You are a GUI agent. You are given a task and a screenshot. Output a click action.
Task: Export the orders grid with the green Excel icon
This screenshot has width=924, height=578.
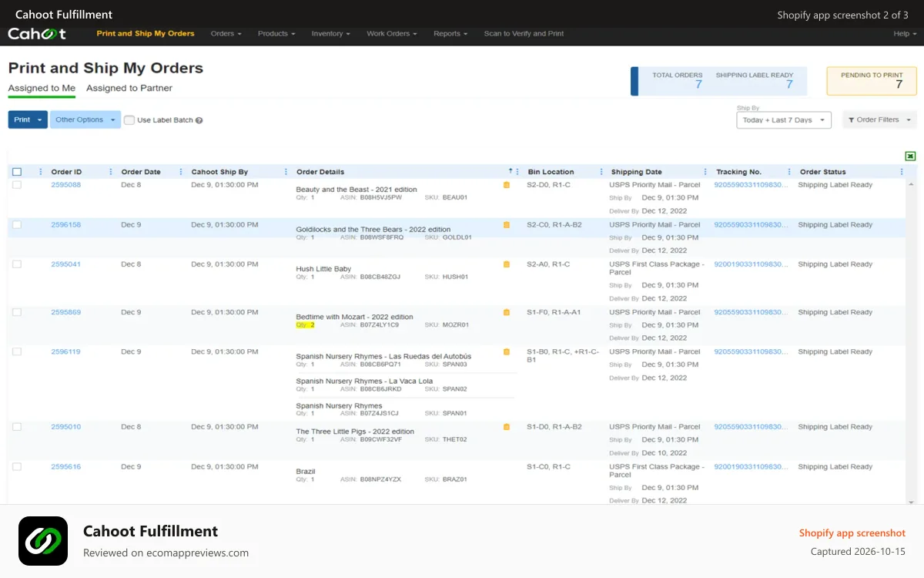point(910,156)
